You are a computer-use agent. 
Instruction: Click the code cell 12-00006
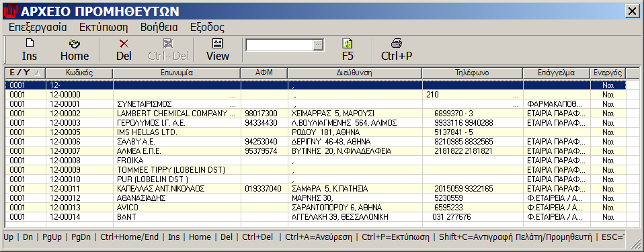tap(65, 142)
